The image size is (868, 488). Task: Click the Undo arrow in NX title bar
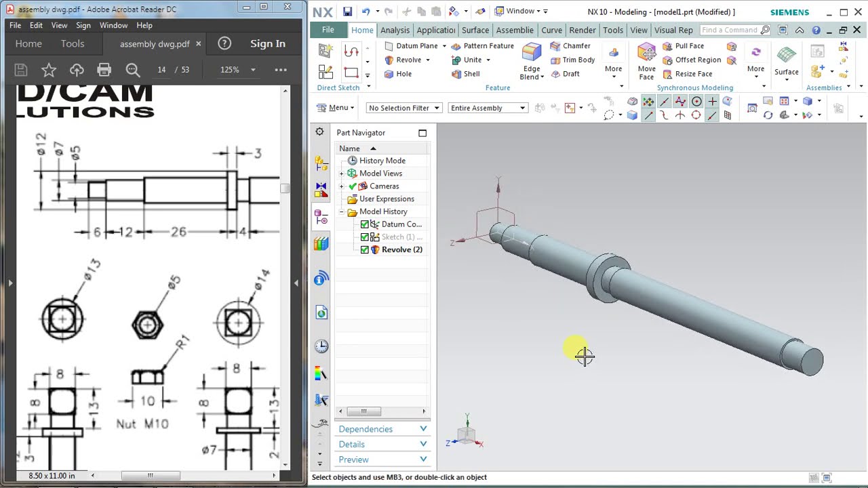(366, 12)
